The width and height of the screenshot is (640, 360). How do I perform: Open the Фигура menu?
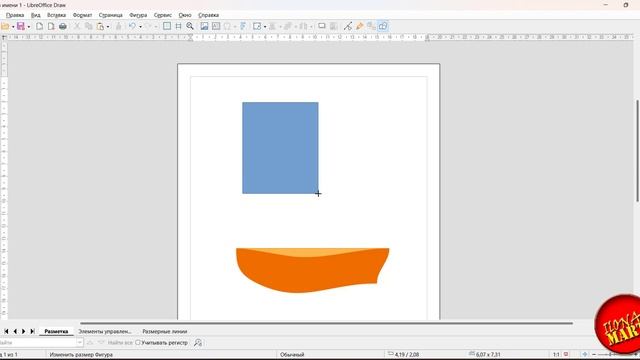[x=138, y=15]
